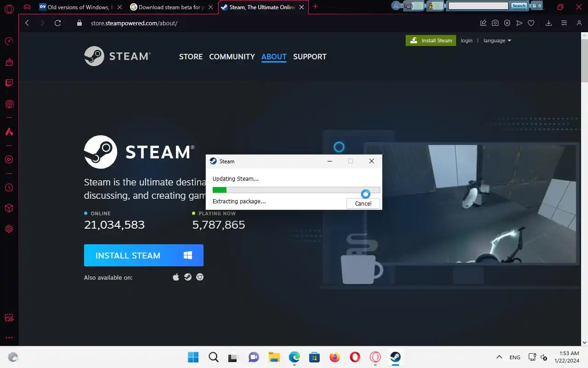Open Twitch panel in sidebar
This screenshot has height=368, width=588.
[9, 83]
